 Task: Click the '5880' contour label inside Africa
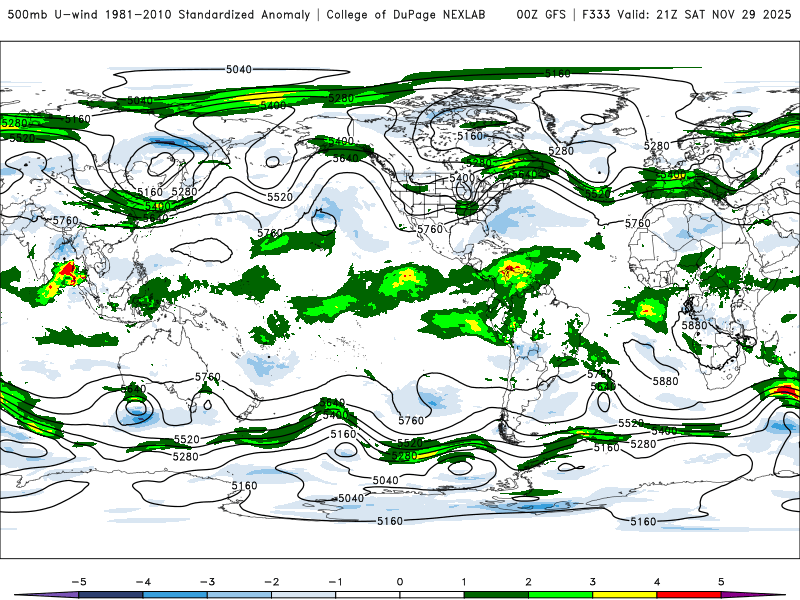(694, 325)
